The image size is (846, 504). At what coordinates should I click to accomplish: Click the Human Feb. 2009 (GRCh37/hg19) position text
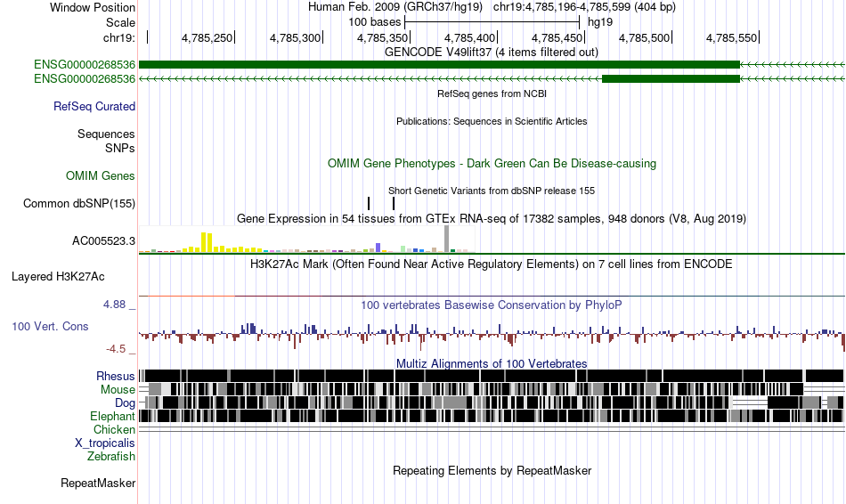pos(395,7)
